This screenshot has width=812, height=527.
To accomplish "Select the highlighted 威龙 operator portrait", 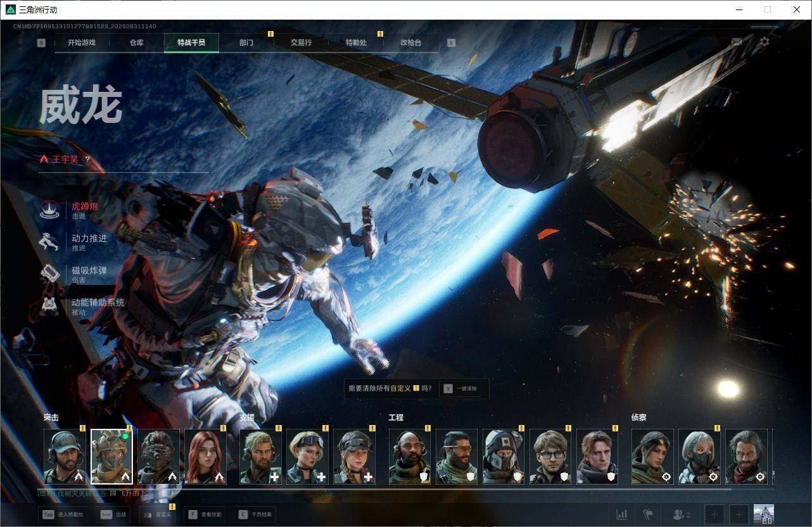I will tap(111, 457).
